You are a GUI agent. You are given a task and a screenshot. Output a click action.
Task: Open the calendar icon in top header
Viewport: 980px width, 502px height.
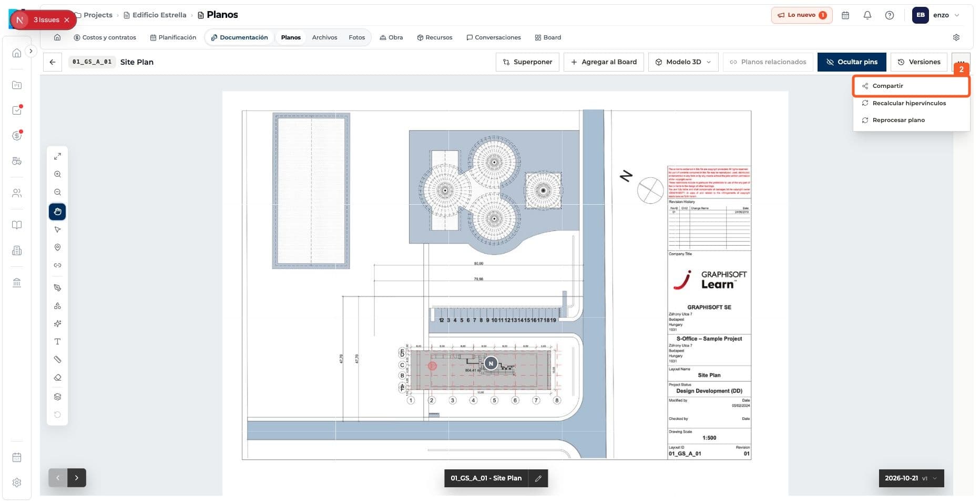[845, 15]
